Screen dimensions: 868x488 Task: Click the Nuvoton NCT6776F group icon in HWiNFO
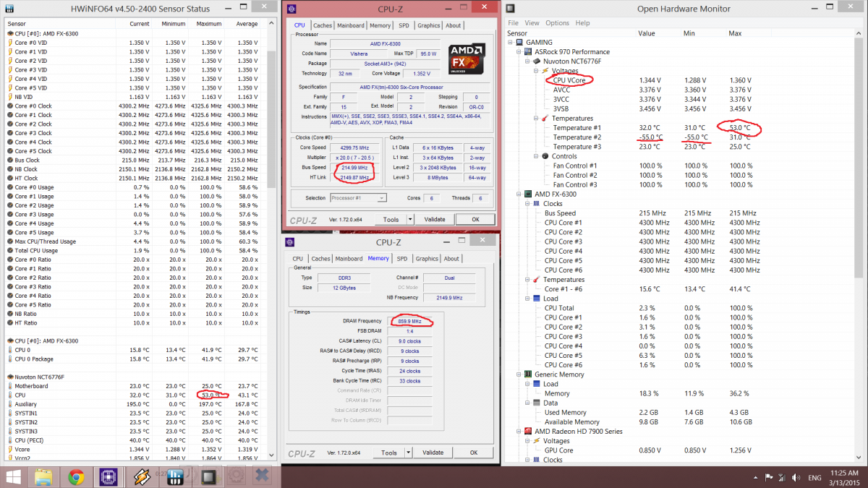10,377
